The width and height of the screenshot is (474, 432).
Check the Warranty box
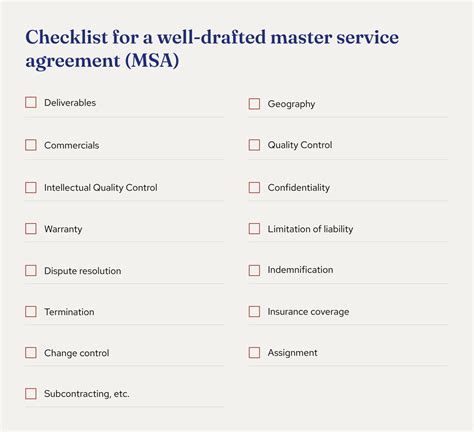click(31, 229)
